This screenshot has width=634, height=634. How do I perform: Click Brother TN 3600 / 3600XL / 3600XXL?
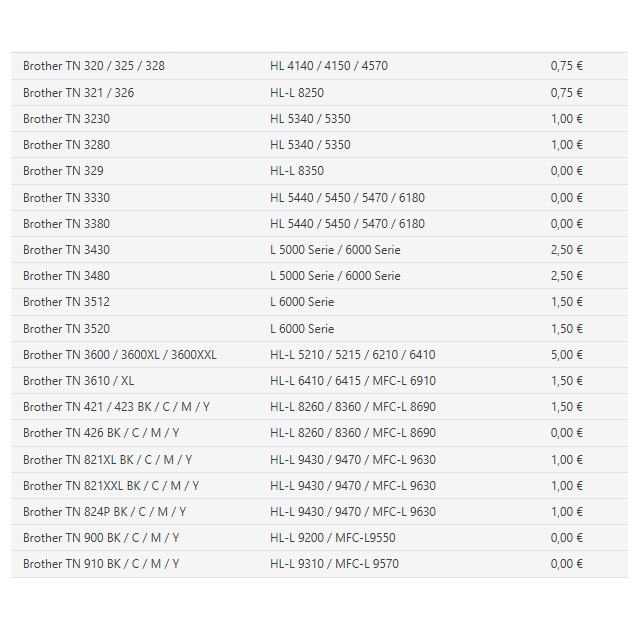pyautogui.click(x=120, y=355)
